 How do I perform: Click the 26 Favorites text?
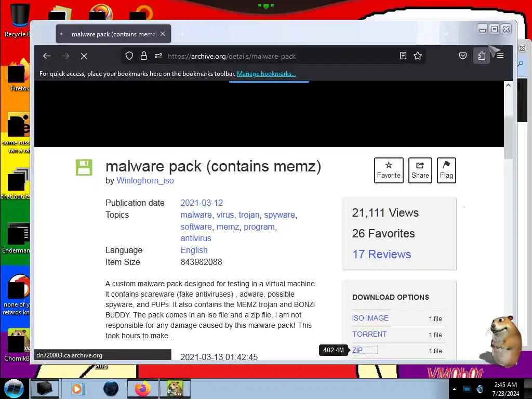[383, 233]
